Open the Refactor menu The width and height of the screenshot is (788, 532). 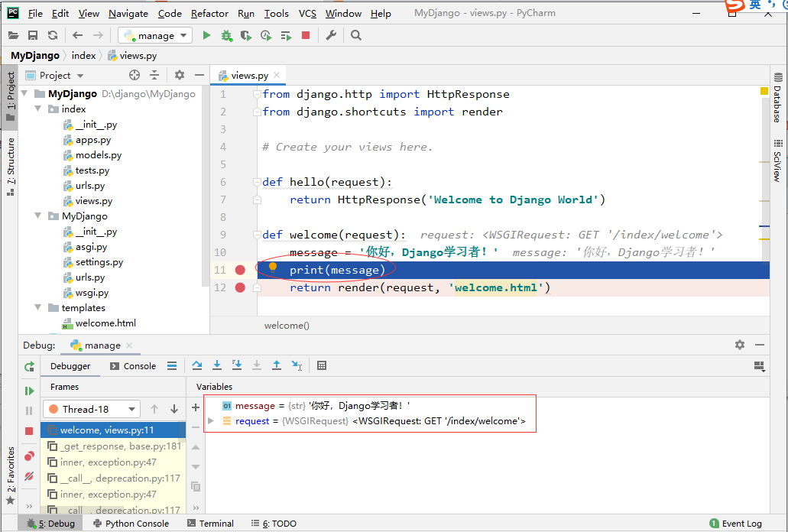coord(209,14)
